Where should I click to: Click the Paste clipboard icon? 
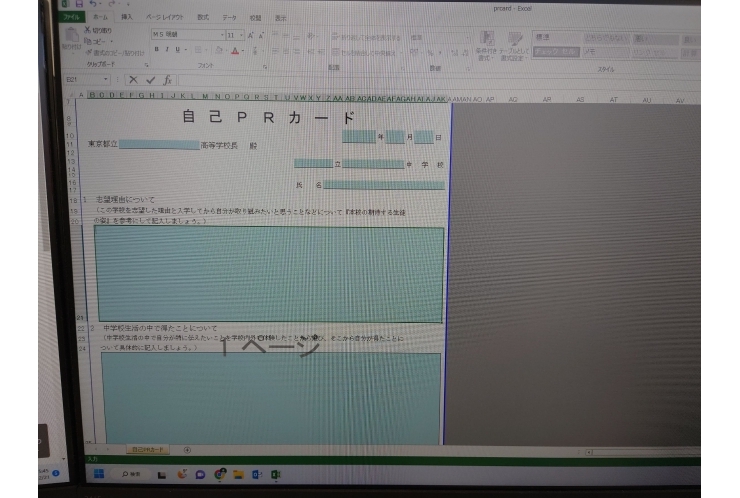pos(71,35)
